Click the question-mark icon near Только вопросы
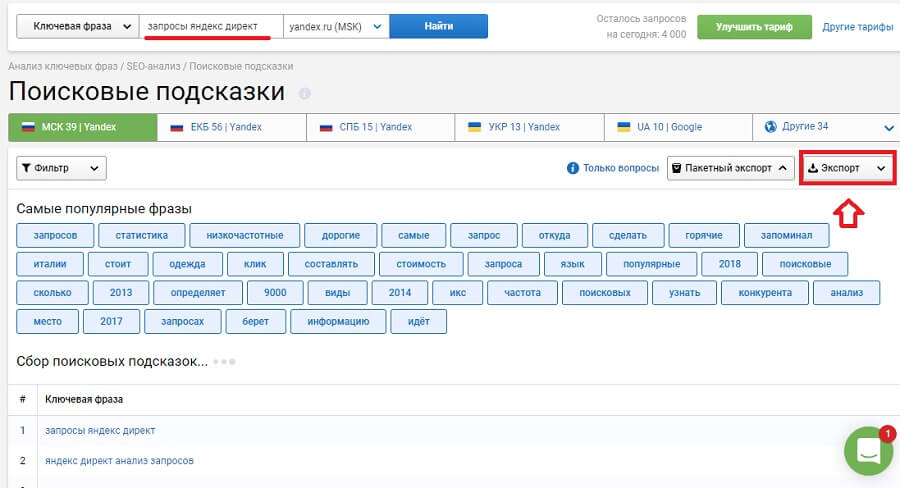This screenshot has width=900, height=488. tap(573, 169)
